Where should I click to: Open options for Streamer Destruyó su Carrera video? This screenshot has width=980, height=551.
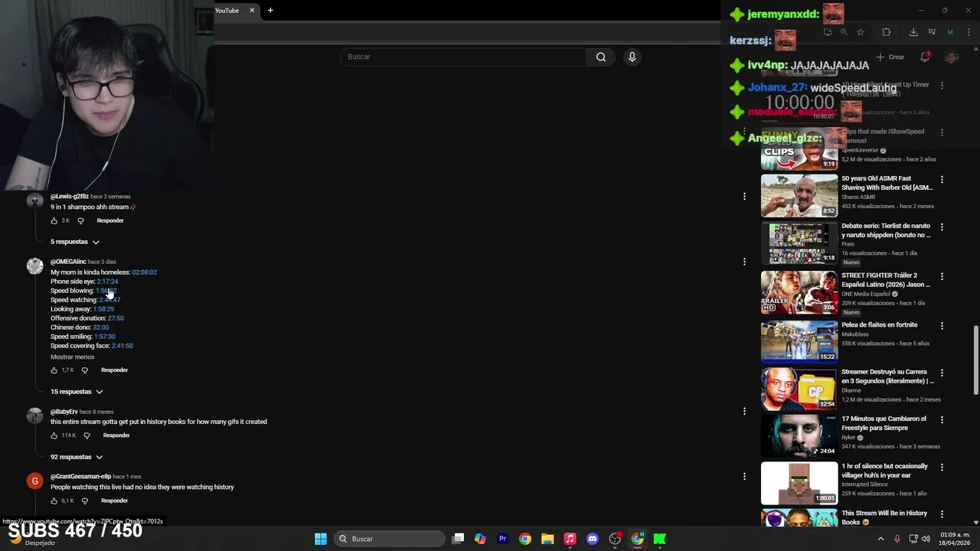pyautogui.click(x=942, y=373)
